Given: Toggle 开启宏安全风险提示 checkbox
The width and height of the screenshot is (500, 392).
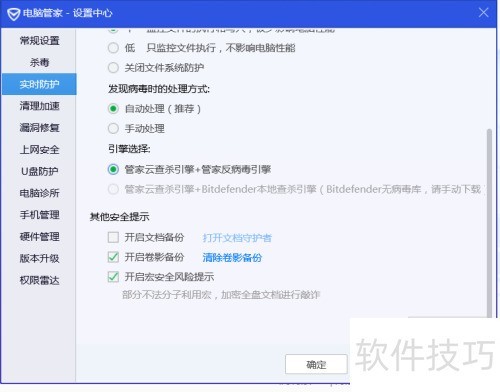Looking at the screenshot, I should coord(113,277).
